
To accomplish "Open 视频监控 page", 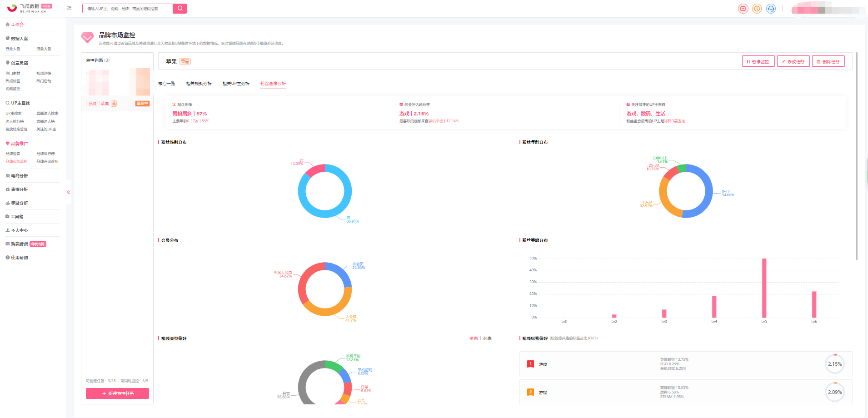I will point(13,89).
